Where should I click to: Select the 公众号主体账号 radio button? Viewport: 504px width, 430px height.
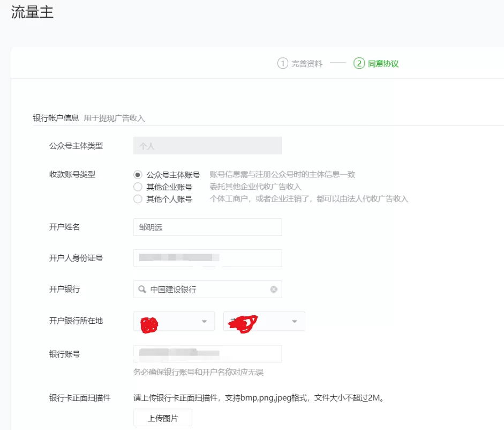(138, 175)
